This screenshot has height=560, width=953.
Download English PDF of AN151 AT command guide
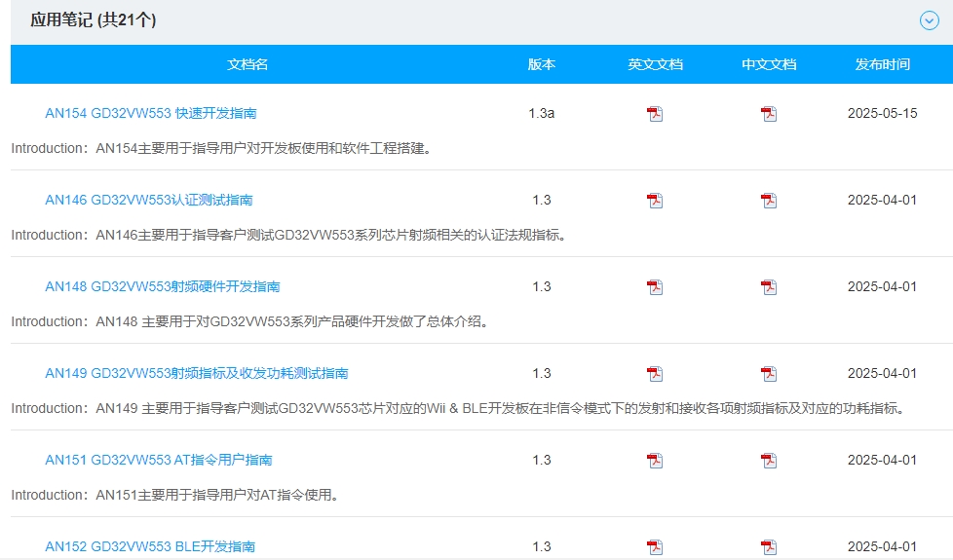[x=655, y=461]
